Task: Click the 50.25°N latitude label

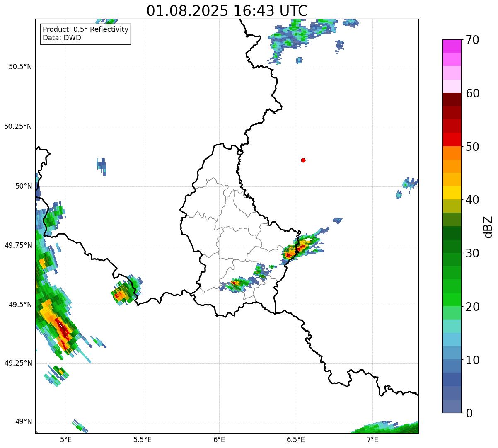Action: [x=18, y=126]
